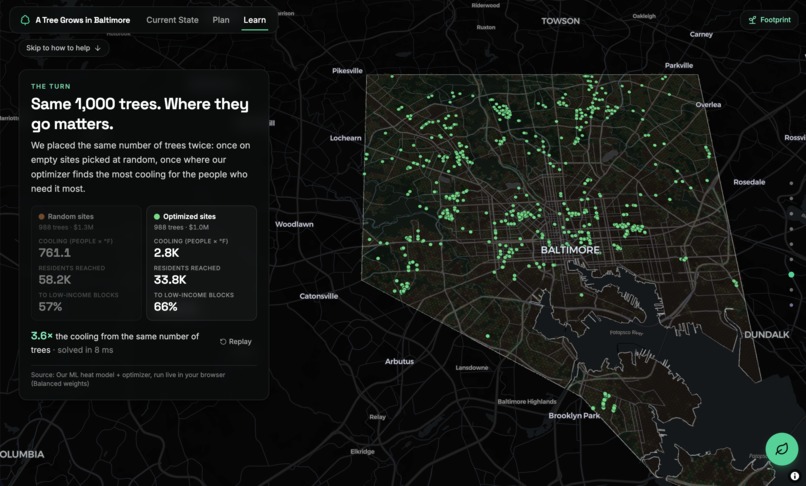Click Skip to how to help
The width and height of the screenshot is (806, 486).
pyautogui.click(x=64, y=48)
